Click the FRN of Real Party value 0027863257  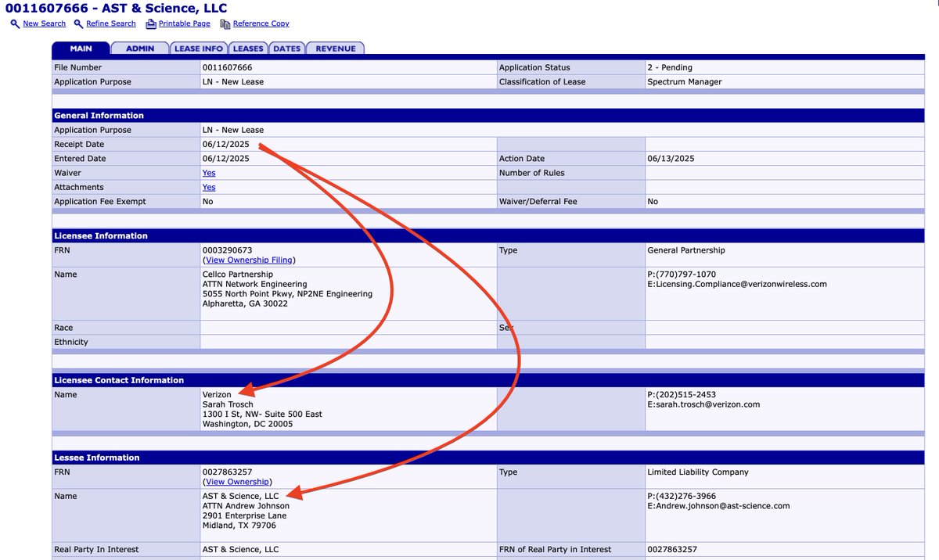tap(672, 550)
